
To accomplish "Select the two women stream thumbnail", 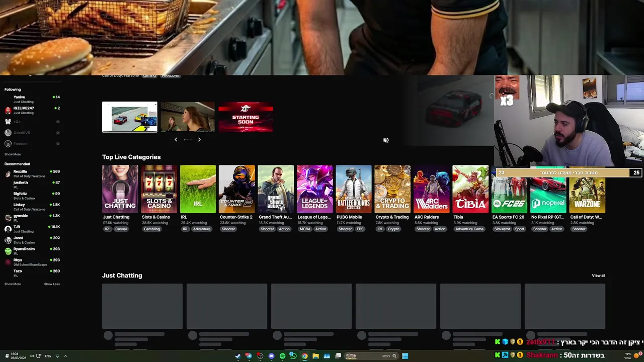I will (x=188, y=117).
